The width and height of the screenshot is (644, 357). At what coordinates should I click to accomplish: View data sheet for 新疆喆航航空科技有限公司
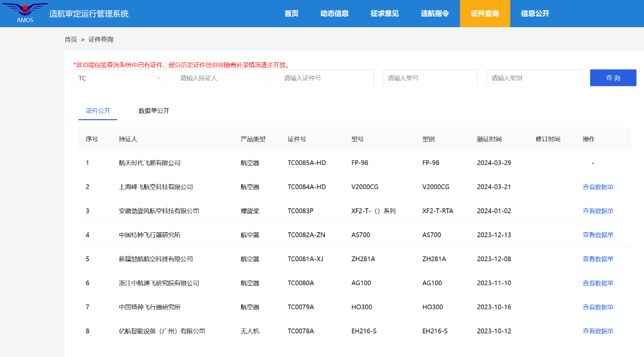[598, 259]
